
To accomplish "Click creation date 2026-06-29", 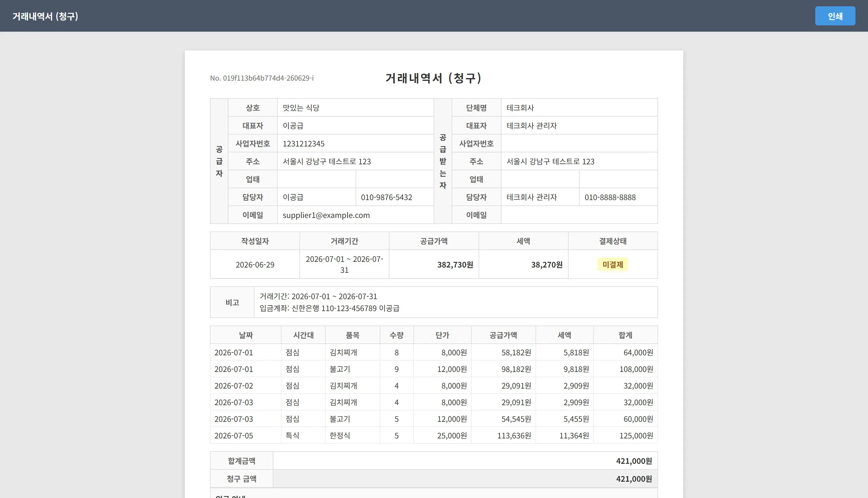I will [255, 264].
